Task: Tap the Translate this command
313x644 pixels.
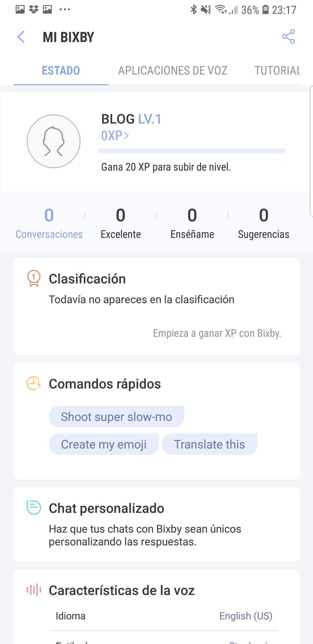Action: pyautogui.click(x=210, y=444)
